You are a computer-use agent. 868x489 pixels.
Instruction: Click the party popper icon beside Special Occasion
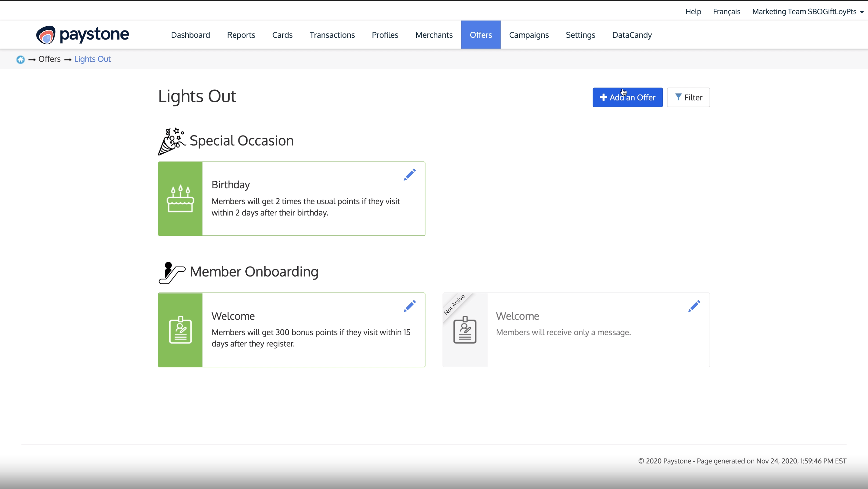[x=171, y=141]
